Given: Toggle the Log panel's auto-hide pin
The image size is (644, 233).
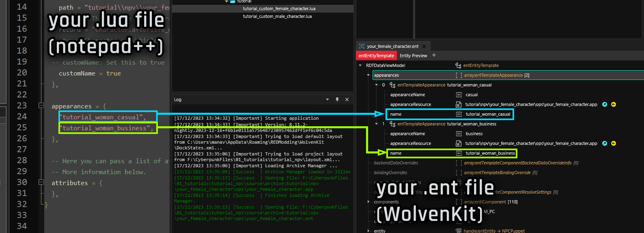Looking at the screenshot, I should tap(337, 99).
